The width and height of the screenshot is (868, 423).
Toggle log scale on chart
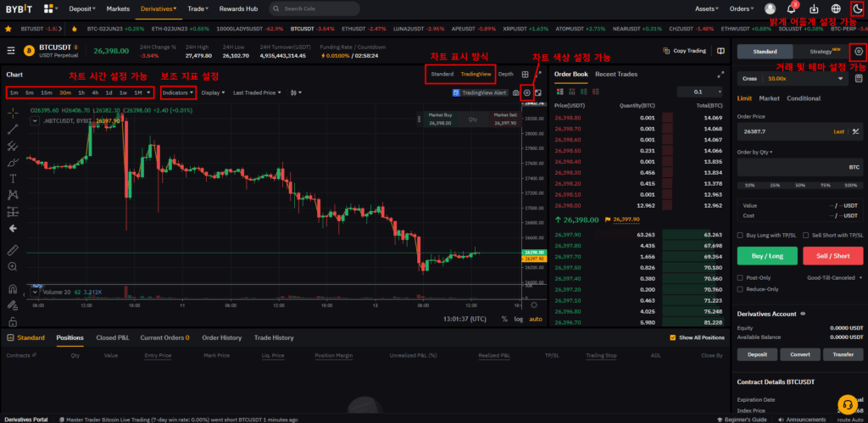(x=518, y=319)
